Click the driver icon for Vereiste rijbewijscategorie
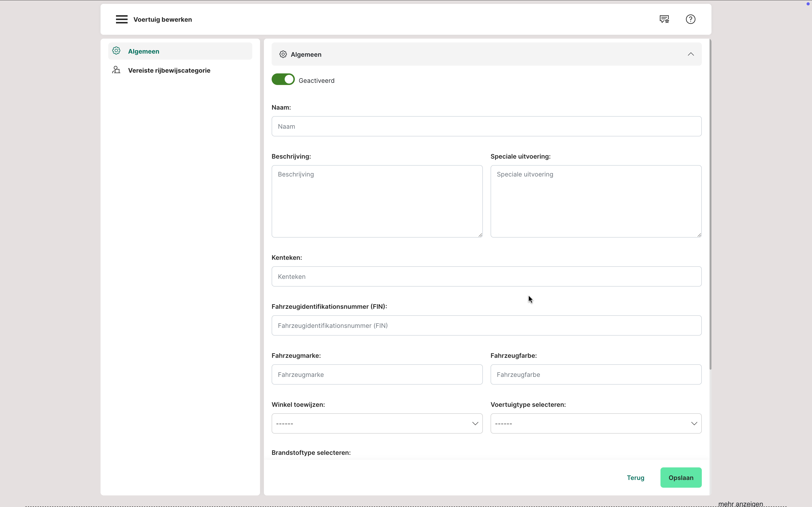 [116, 70]
